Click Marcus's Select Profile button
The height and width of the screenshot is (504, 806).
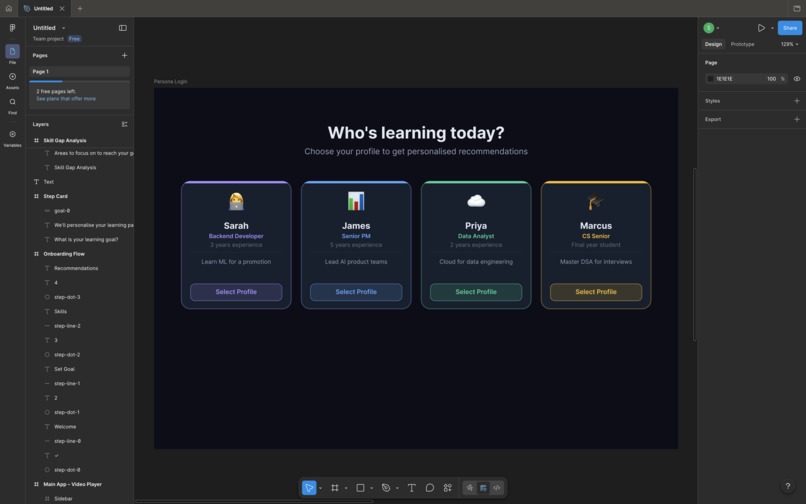(596, 292)
